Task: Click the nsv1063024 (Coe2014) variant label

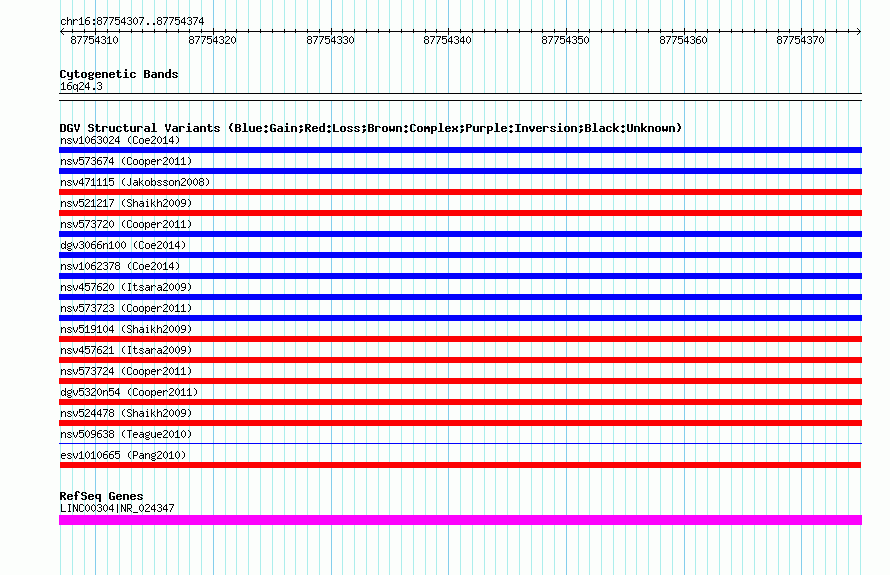Action: point(120,140)
